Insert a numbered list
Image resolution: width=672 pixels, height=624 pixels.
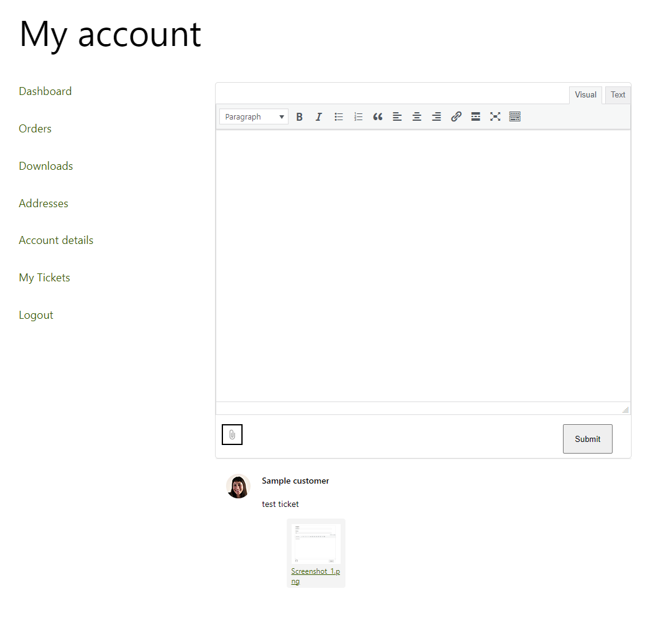point(358,116)
